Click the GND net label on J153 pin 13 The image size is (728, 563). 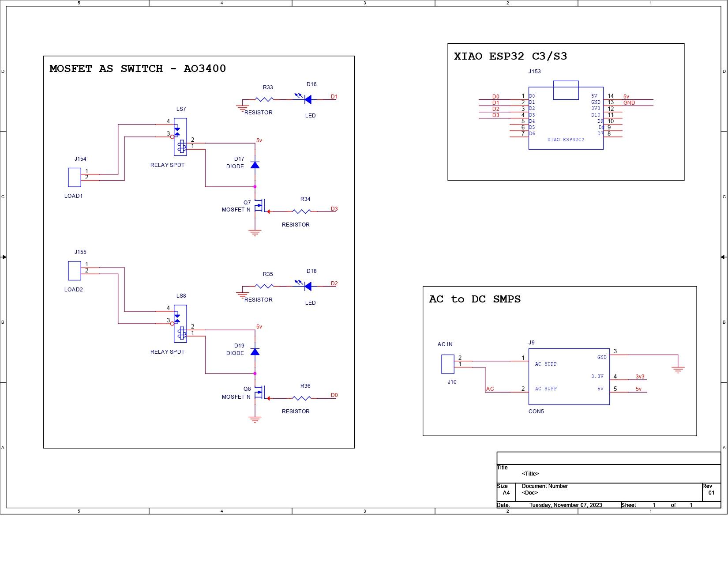coord(629,103)
